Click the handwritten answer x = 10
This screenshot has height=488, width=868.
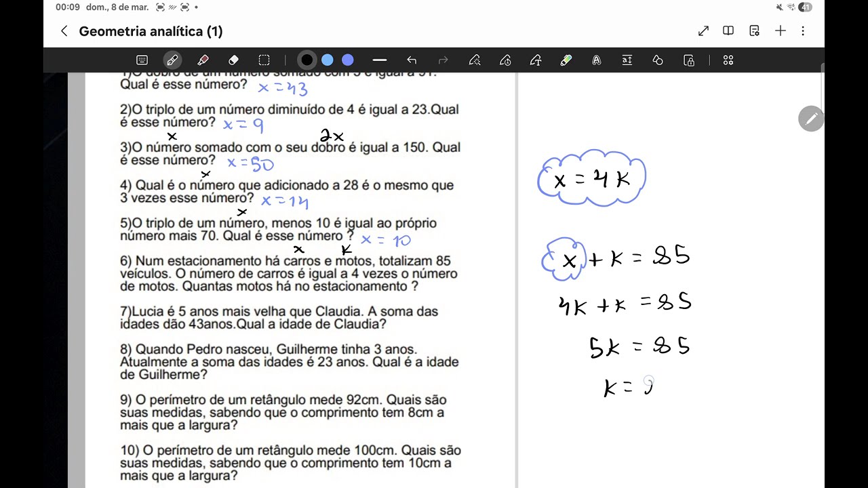tap(386, 240)
